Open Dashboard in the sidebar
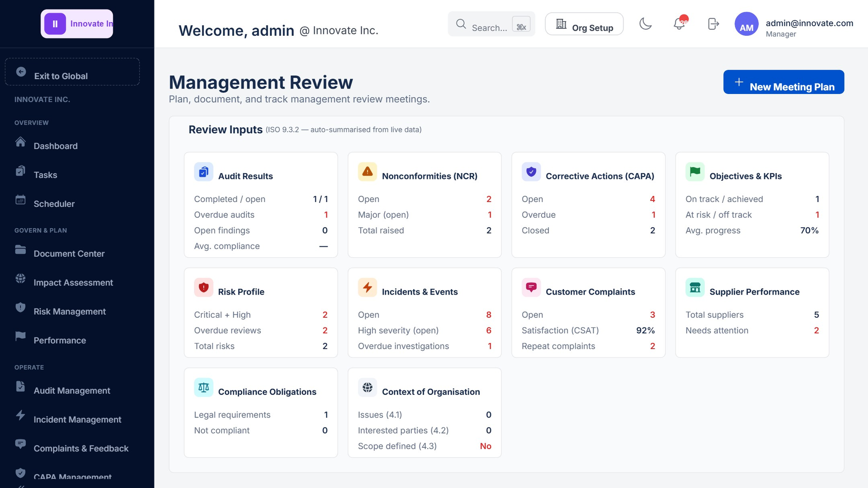 55,146
